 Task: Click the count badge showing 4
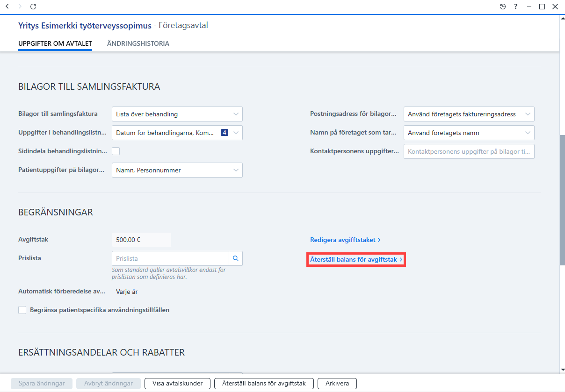tap(225, 133)
